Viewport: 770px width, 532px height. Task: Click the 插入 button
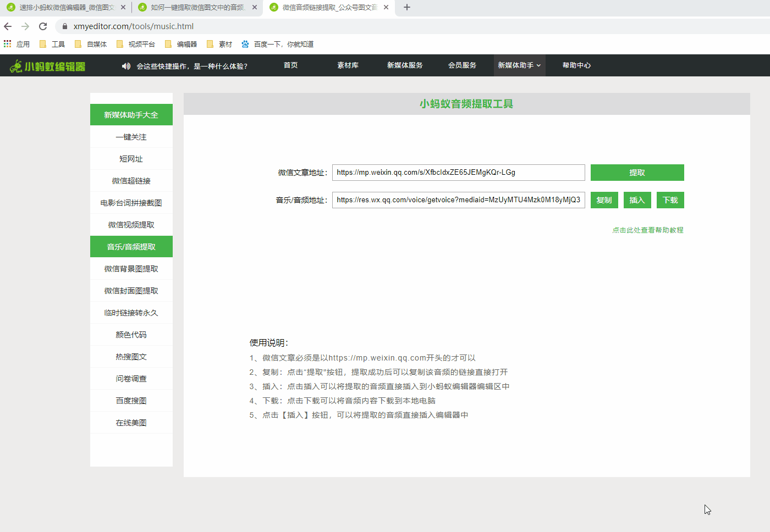[x=637, y=200]
